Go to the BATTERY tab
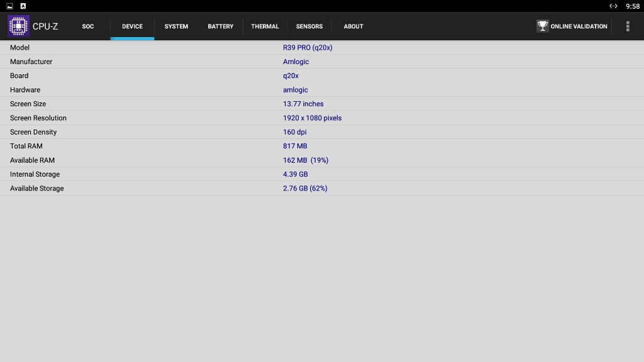This screenshot has height=362, width=644. (x=221, y=26)
